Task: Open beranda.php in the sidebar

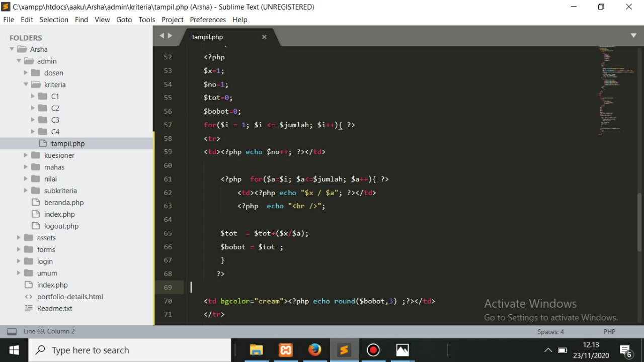Action: [x=63, y=203]
